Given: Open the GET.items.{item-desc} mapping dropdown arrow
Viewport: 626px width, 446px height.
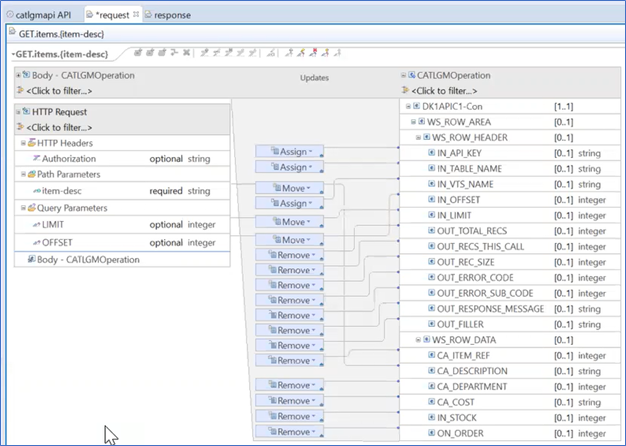Looking at the screenshot, I should [x=13, y=54].
